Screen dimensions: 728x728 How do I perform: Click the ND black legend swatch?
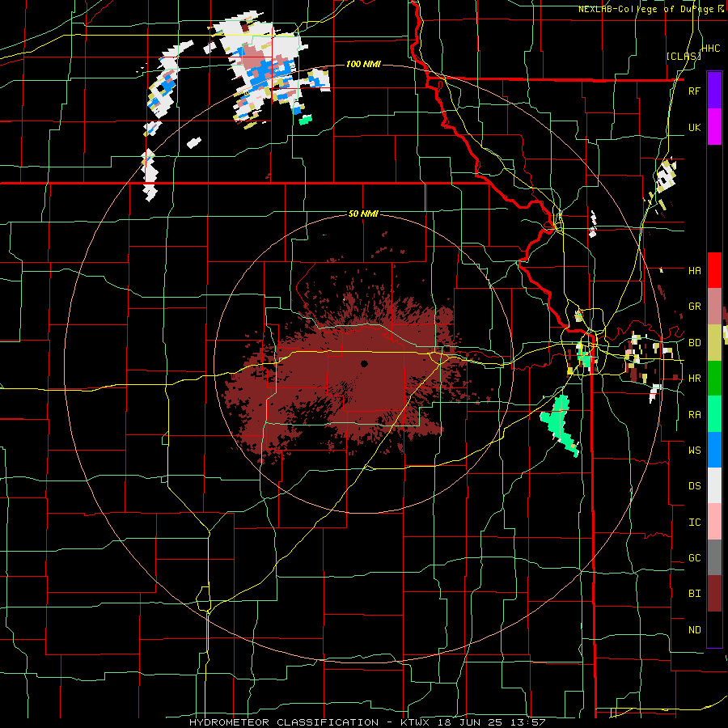pos(714,629)
